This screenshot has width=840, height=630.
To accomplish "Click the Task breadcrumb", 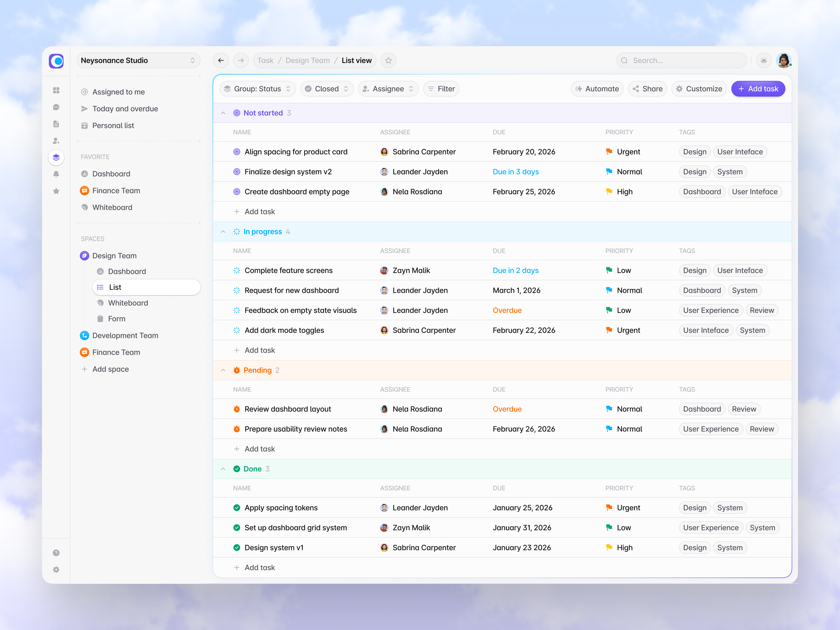I will [265, 60].
